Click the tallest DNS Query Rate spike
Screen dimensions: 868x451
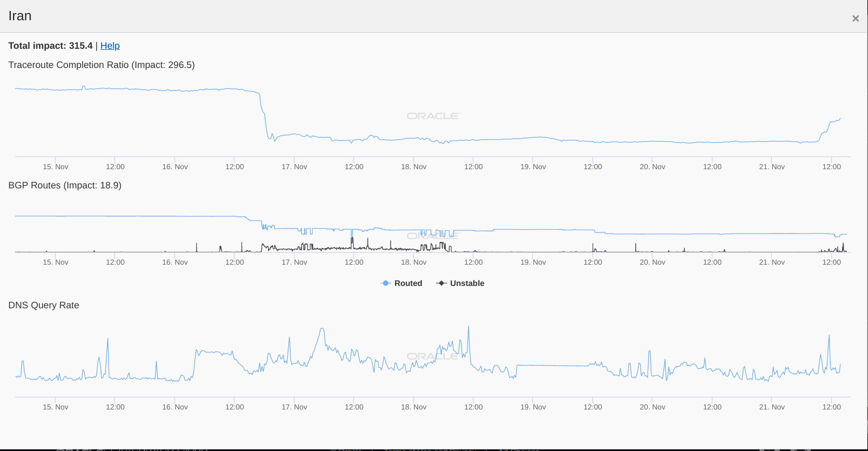pos(469,328)
